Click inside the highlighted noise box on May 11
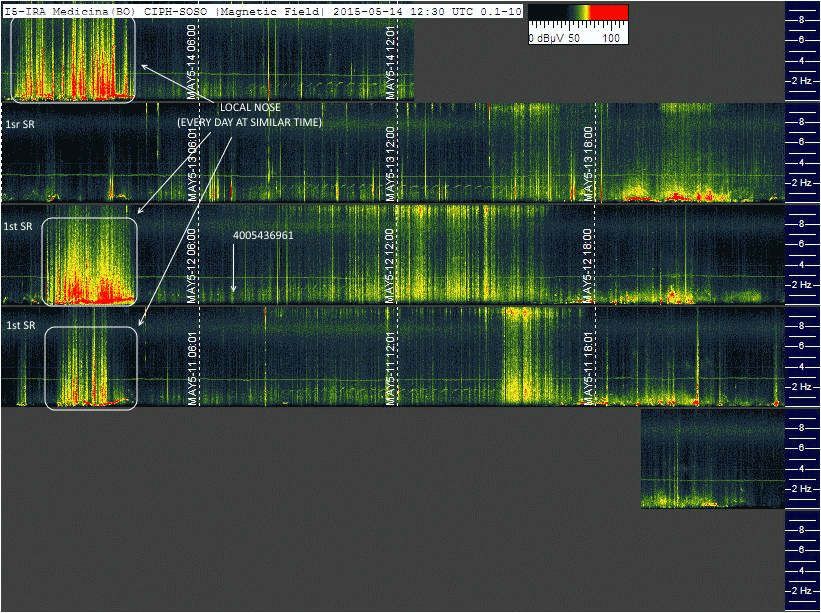Viewport: 821px width, 613px height. [x=91, y=367]
